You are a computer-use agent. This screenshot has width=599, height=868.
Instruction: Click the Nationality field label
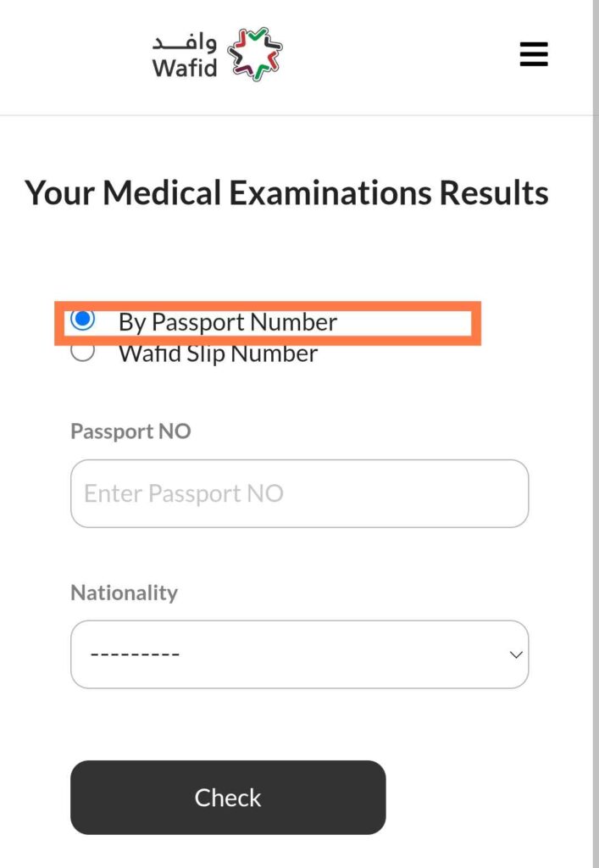pos(124,593)
